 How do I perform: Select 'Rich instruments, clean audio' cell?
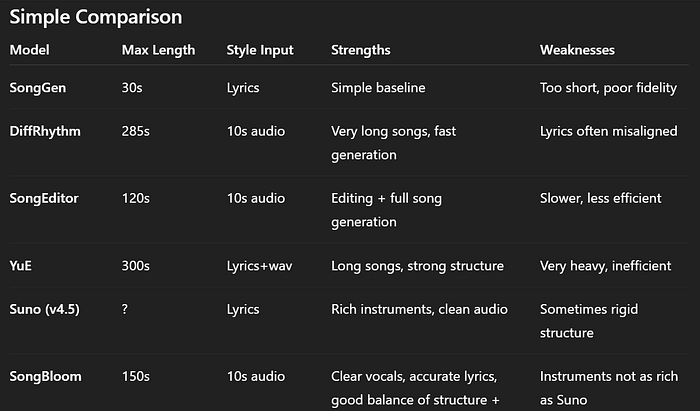tap(419, 309)
